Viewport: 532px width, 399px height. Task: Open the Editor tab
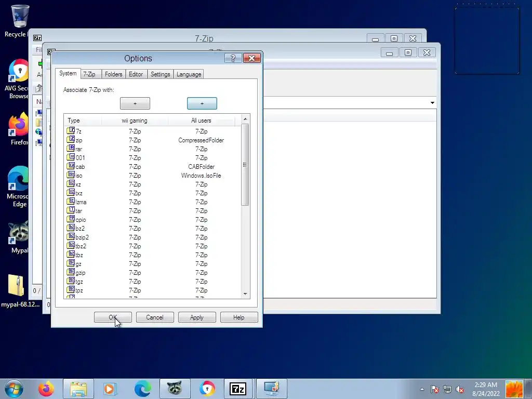point(136,74)
